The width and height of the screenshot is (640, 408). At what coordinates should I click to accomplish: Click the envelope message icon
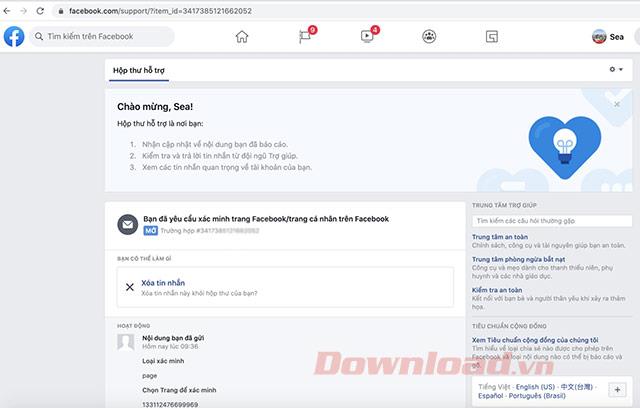(x=128, y=224)
